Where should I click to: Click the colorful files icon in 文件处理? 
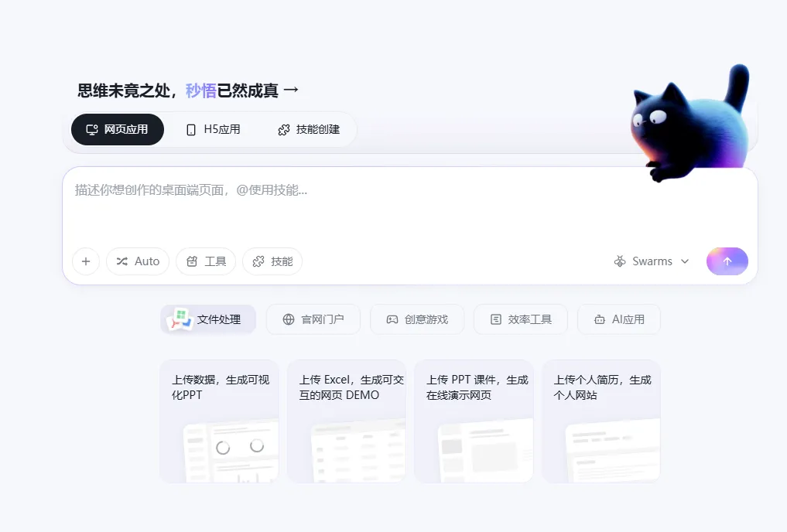(x=180, y=319)
